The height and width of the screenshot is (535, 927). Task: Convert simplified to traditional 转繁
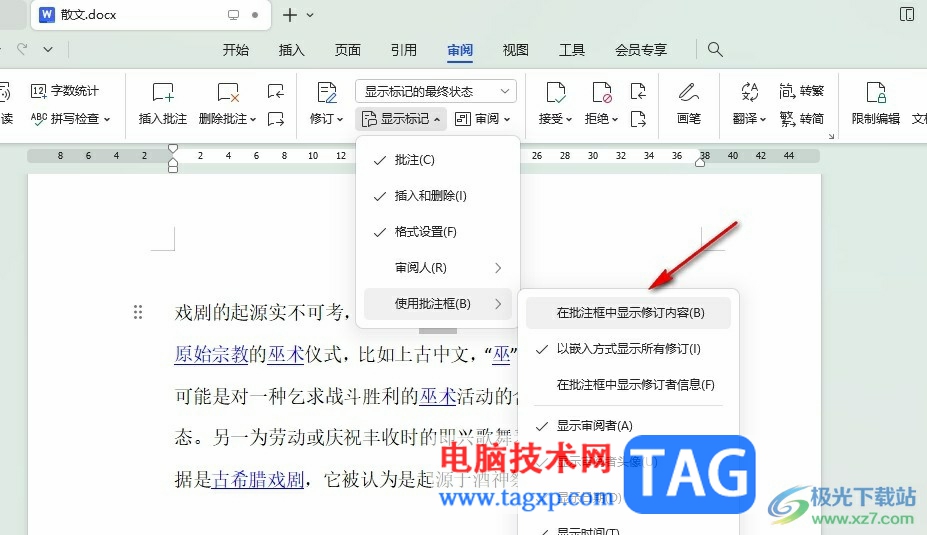point(802,91)
